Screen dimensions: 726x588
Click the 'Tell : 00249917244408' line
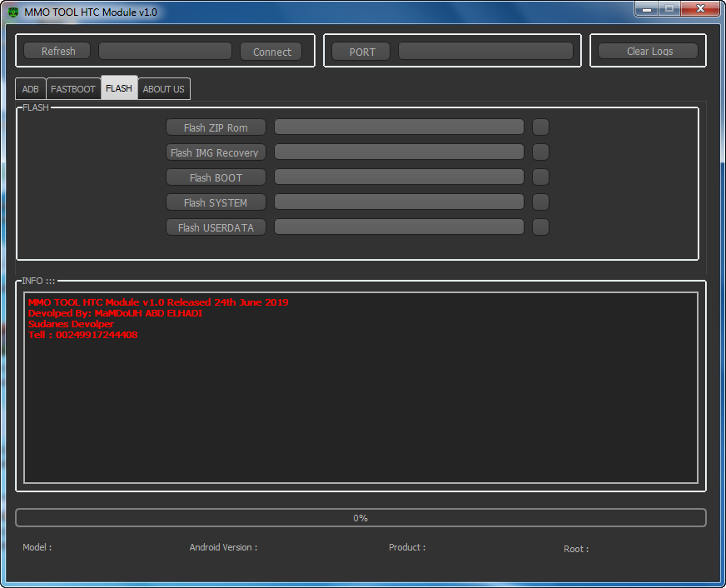tap(82, 335)
